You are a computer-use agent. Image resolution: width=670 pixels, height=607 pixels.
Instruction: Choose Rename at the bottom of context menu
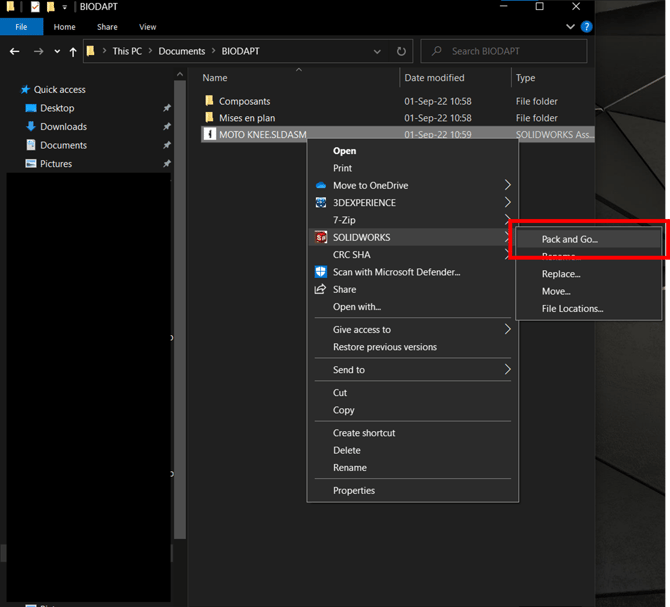[x=350, y=467]
